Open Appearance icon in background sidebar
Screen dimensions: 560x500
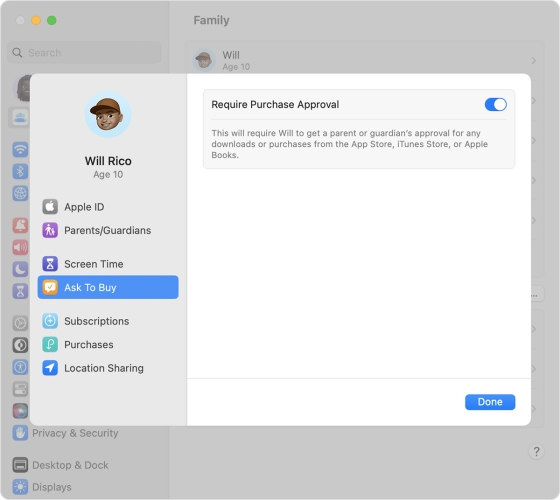(20, 345)
